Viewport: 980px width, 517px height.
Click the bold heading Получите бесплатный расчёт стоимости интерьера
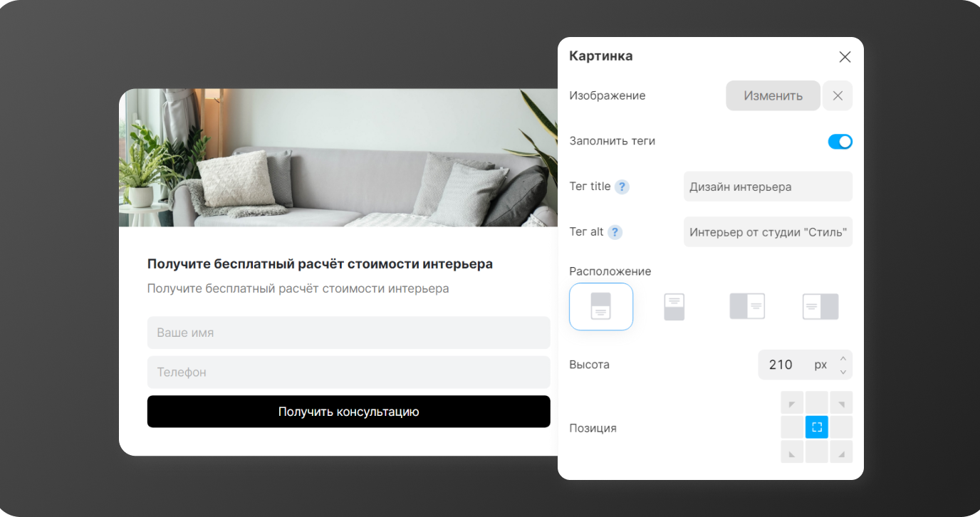320,264
